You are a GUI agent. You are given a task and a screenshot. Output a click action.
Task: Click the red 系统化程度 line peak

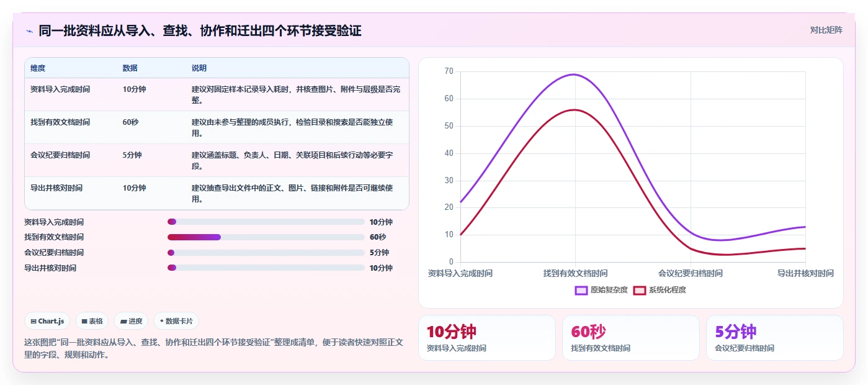pos(575,110)
